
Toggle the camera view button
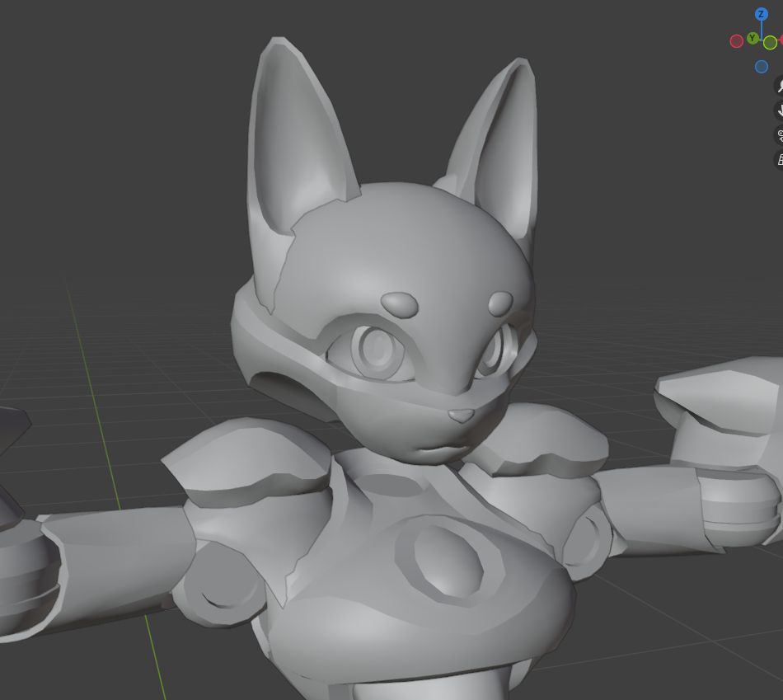779,135
